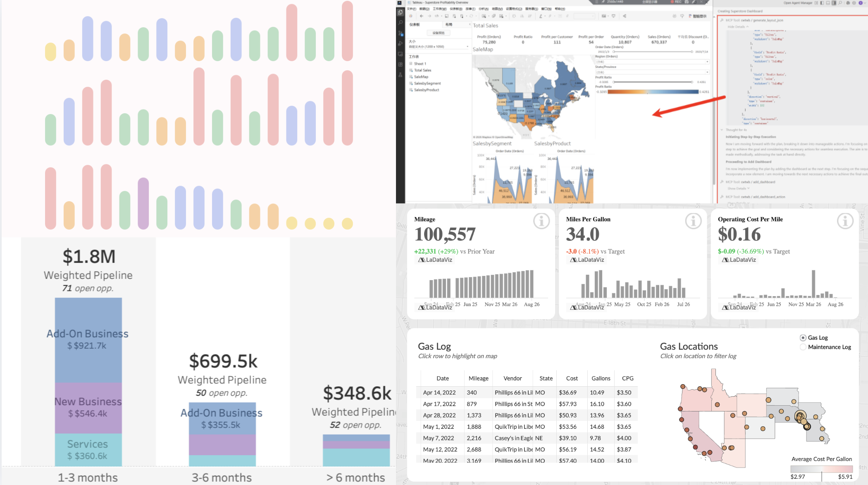Click the Add-On Business $921.7k bar segment
The width and height of the screenshot is (868, 485).
(88, 340)
